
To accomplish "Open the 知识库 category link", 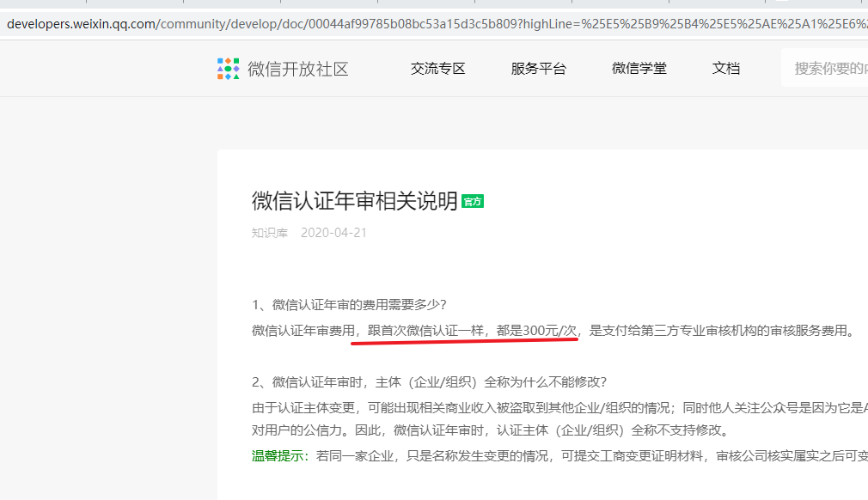I will (x=270, y=233).
